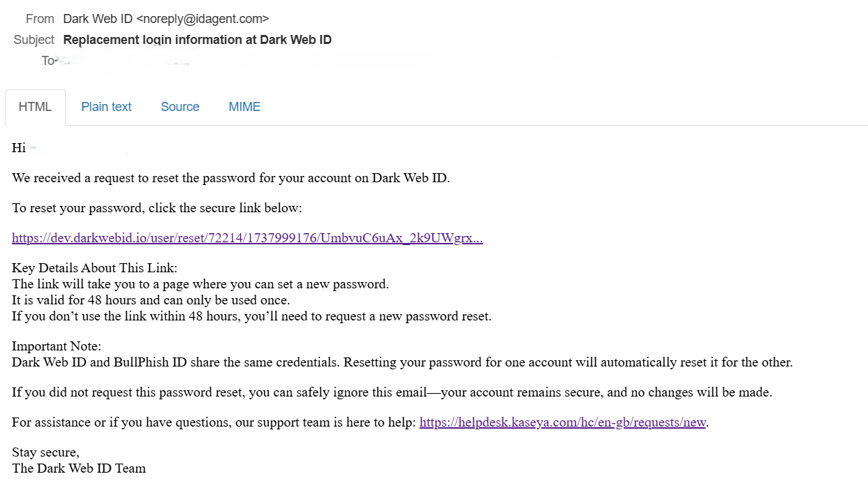This screenshot has height=488, width=868.
Task: Click the 'Important Note:' heading
Action: coord(57,346)
